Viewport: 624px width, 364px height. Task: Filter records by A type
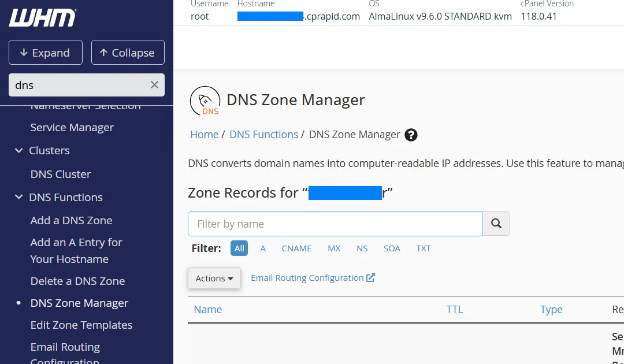coord(263,248)
